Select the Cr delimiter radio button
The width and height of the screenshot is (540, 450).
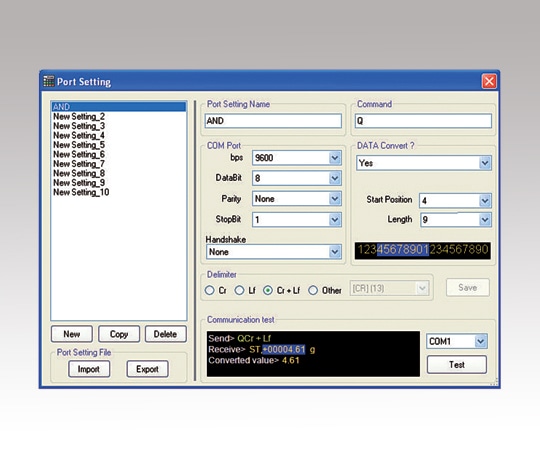click(x=209, y=290)
